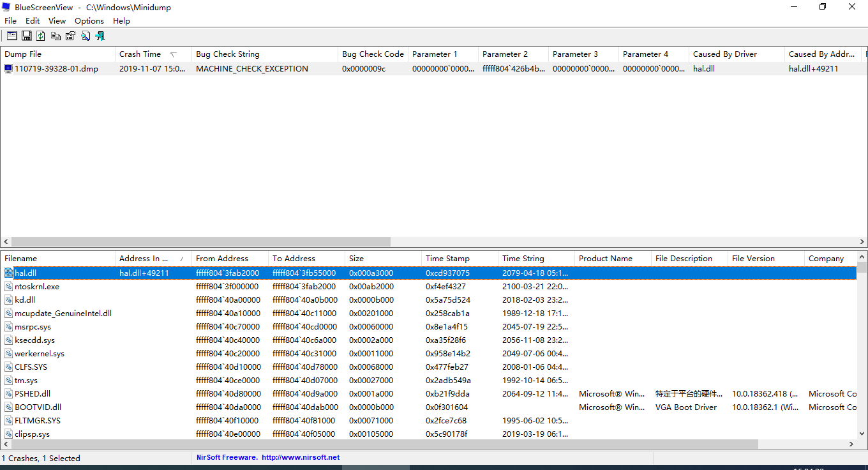The width and height of the screenshot is (868, 470).
Task: Click the file icon beside BOOTVID.dll
Action: 9,407
